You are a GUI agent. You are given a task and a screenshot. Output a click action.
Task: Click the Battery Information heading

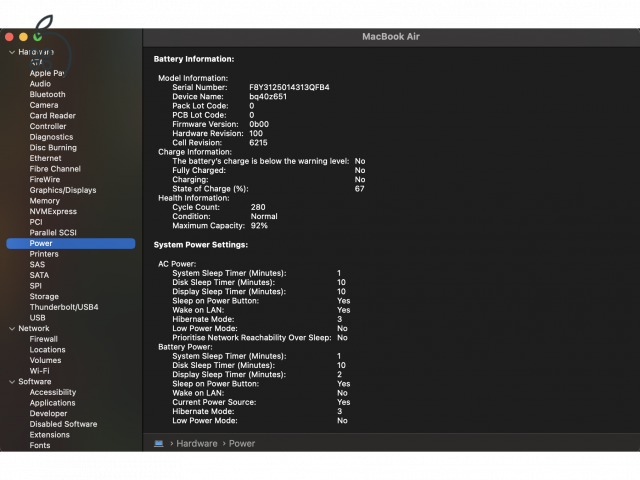click(x=194, y=59)
